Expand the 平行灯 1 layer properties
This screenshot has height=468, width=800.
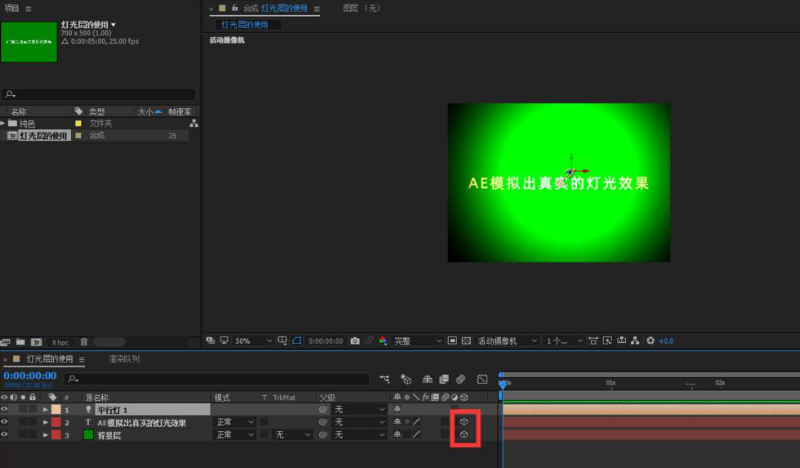pyautogui.click(x=45, y=409)
